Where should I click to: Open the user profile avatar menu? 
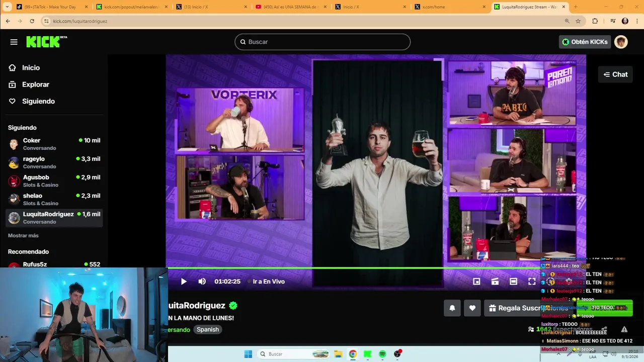[621, 42]
